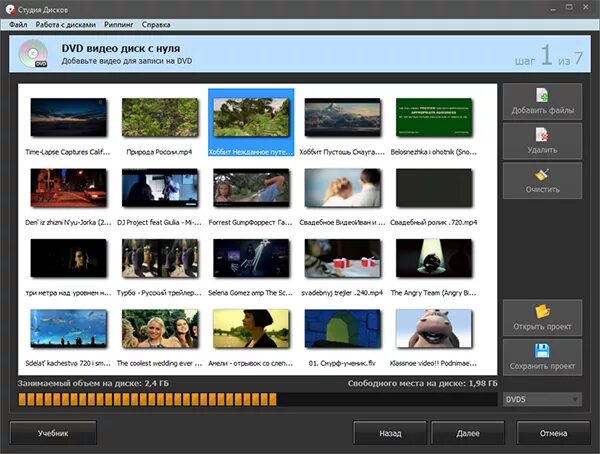The width and height of the screenshot is (600, 454).
Task: Select the svadebnyj trejler .240.mp4 thumbnail
Action: pyautogui.click(x=342, y=258)
